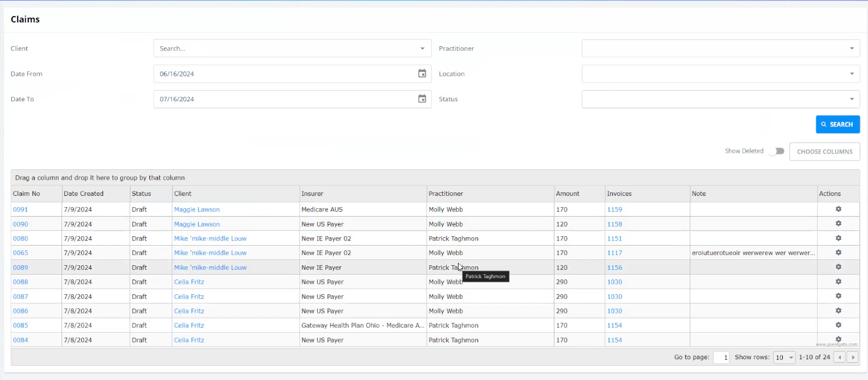Click actions gear for claim 0086
The height and width of the screenshot is (380, 868).
point(838,311)
